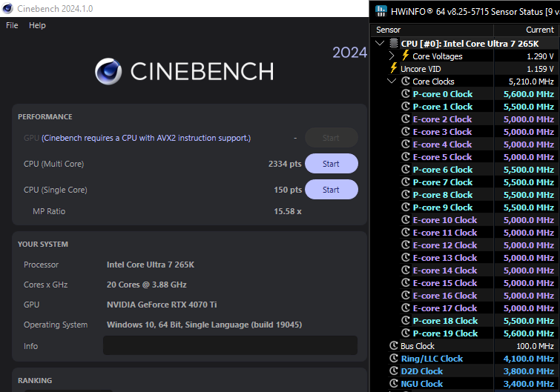The width and height of the screenshot is (560, 392).
Task: Click the E-core 15 Clock icon
Action: tap(406, 282)
